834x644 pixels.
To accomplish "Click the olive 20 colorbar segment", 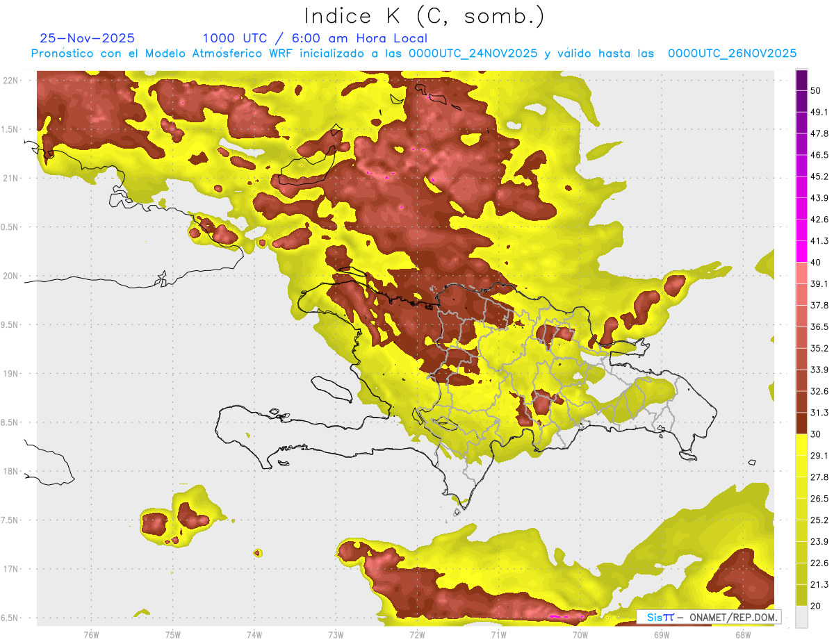I will pyautogui.click(x=801, y=595).
